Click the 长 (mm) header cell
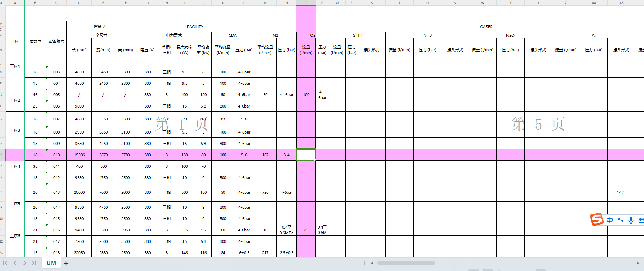 click(x=79, y=50)
